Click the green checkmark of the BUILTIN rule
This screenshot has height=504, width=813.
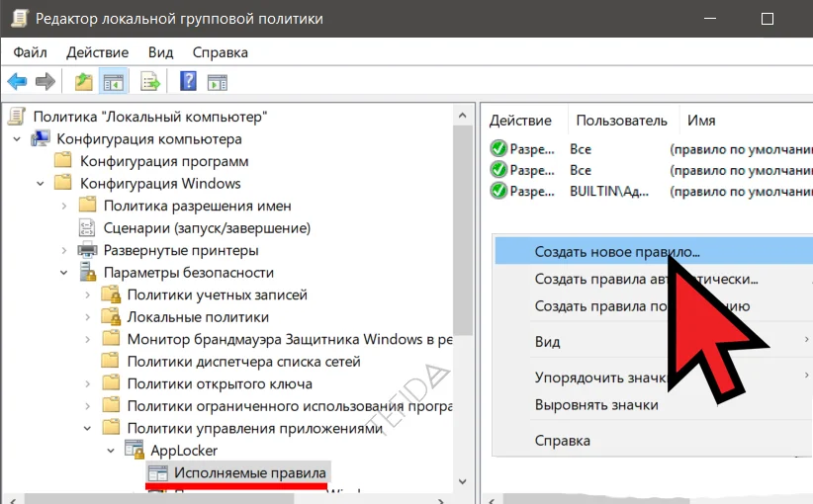(x=498, y=191)
